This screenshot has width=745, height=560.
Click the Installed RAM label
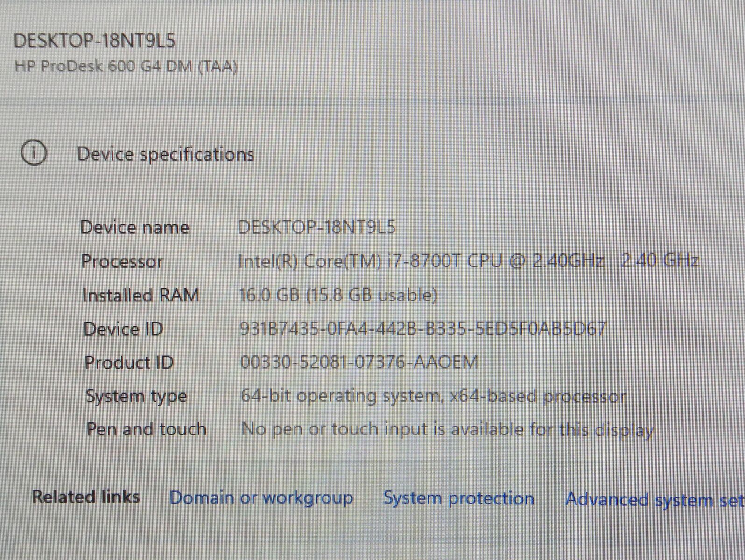coord(141,295)
